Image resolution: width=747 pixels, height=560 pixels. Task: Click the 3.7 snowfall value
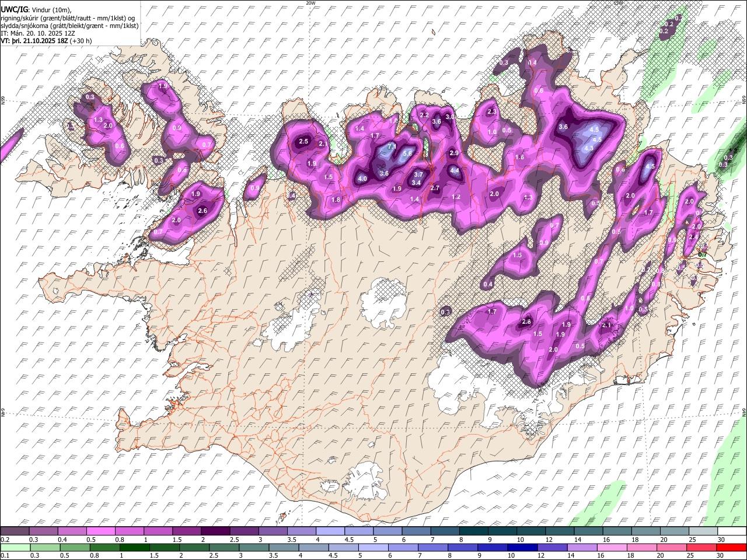click(418, 174)
